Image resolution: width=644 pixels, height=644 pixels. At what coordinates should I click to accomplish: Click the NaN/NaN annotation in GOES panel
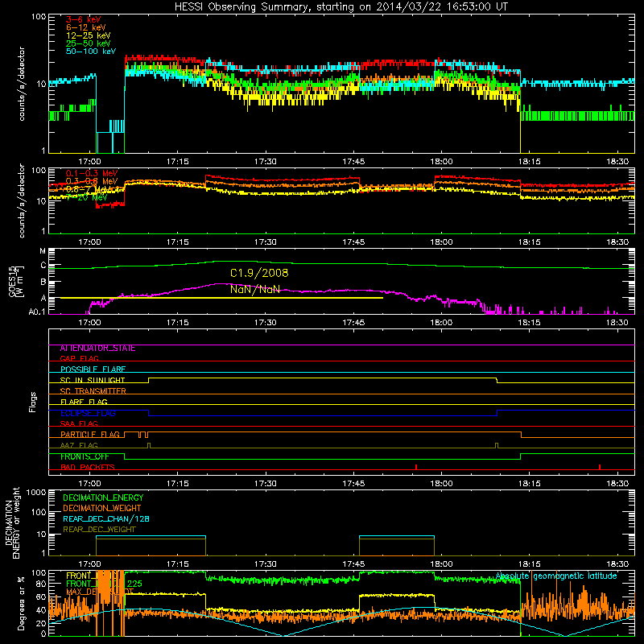point(255,289)
